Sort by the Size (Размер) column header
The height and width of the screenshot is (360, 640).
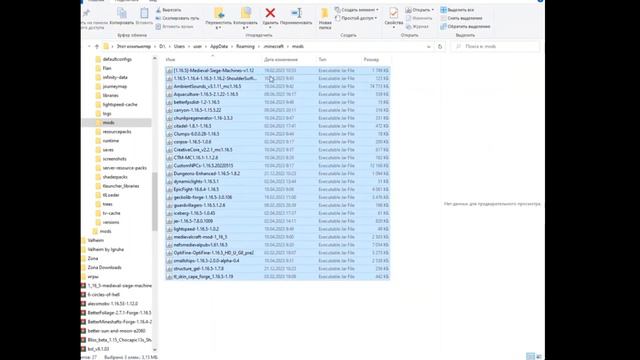point(371,60)
